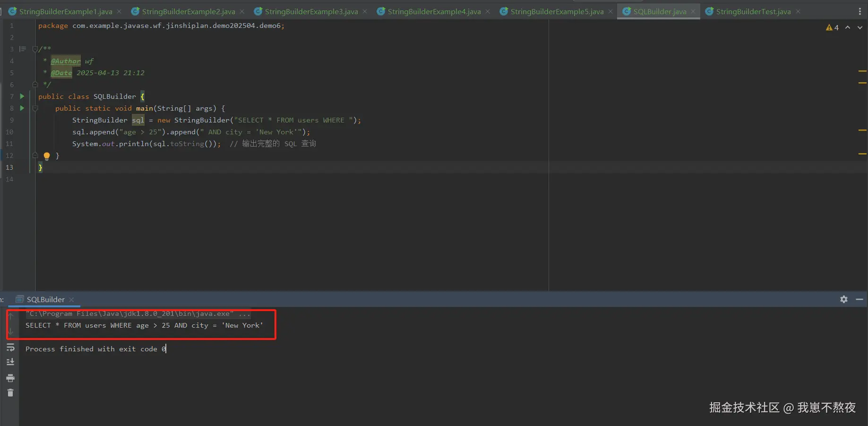Click the SELECT query output line in console
The height and width of the screenshot is (426, 868).
click(144, 325)
